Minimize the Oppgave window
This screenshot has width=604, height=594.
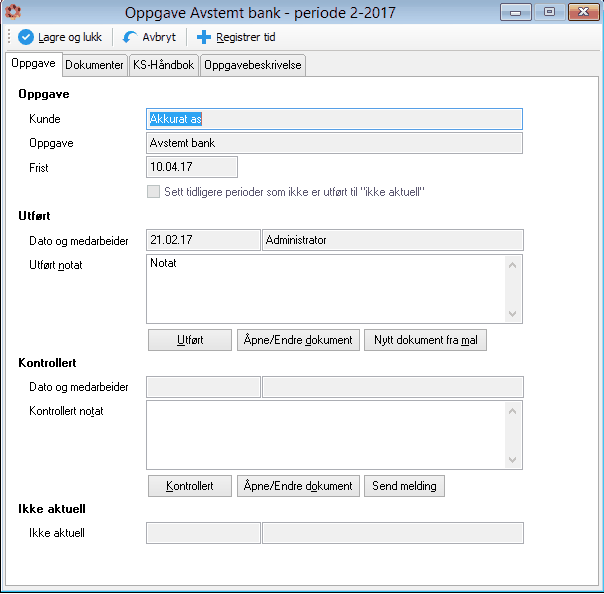[x=515, y=12]
